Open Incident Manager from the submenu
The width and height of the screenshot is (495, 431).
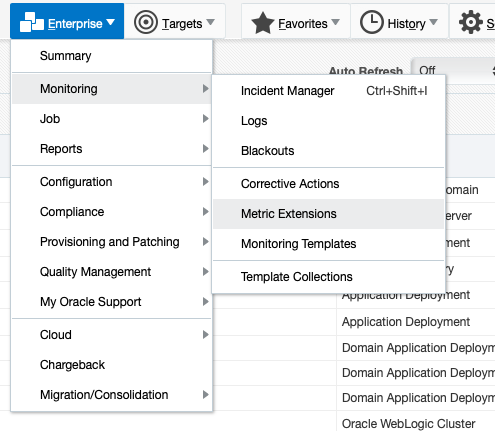[x=328, y=91]
